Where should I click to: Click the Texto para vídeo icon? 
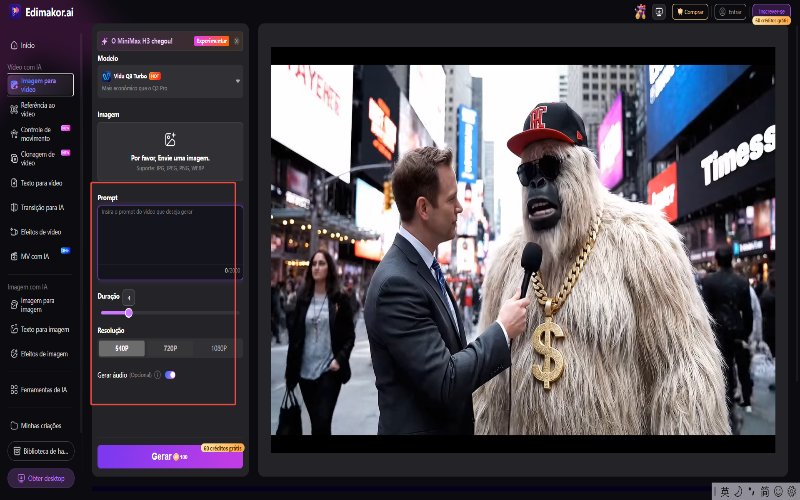coord(14,183)
